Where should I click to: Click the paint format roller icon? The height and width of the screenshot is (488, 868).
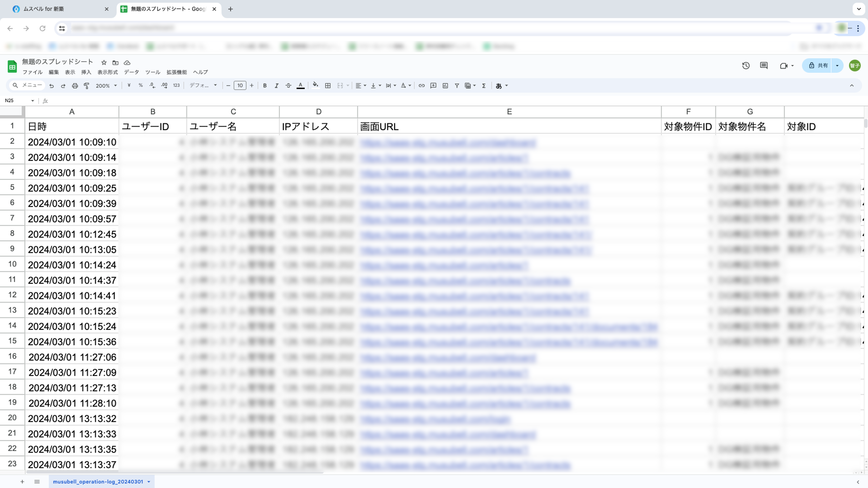tap(87, 86)
